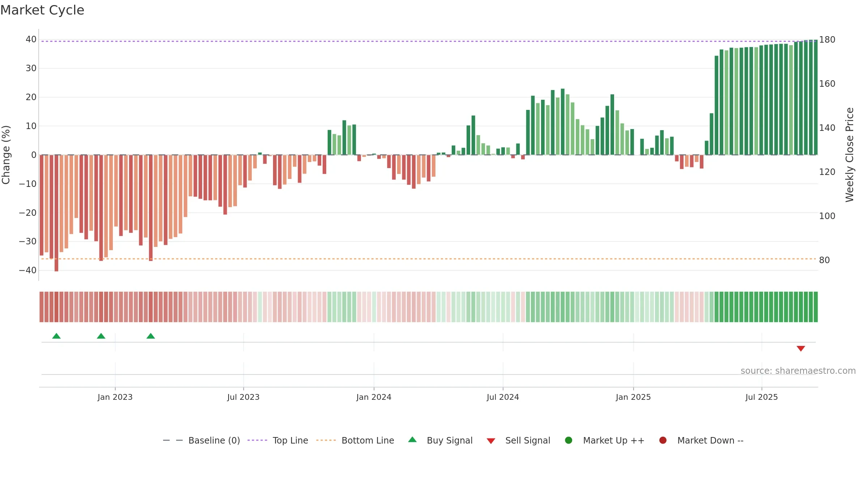Click the Jul 2023 axis label
Viewport: 868px width, 488px height.
(x=243, y=397)
